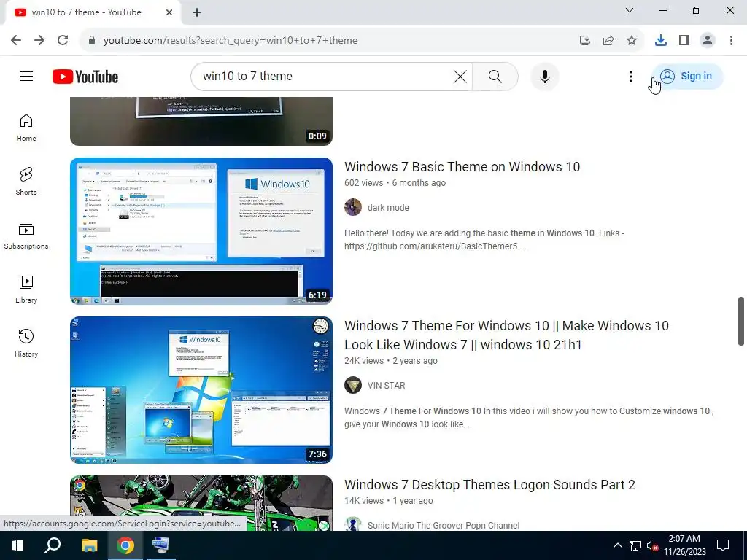Click the taskbar clock 2:07 AM
This screenshot has height=560, width=747.
click(x=684, y=545)
